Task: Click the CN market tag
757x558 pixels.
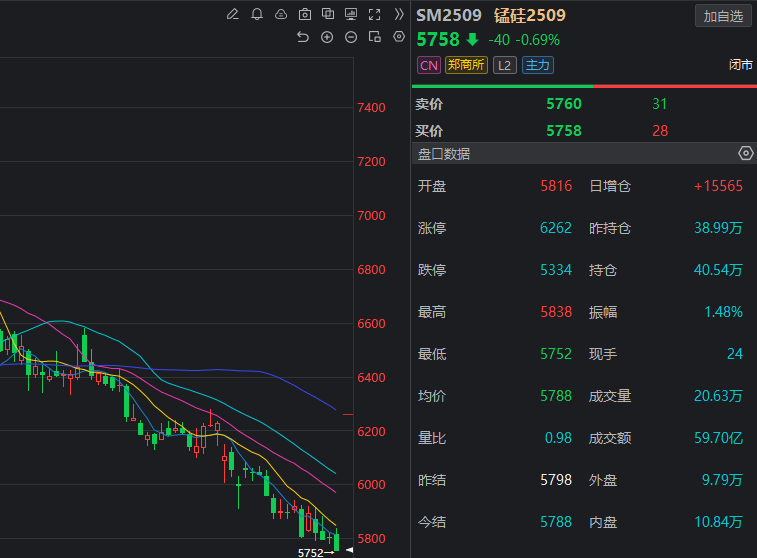Action: coord(429,65)
